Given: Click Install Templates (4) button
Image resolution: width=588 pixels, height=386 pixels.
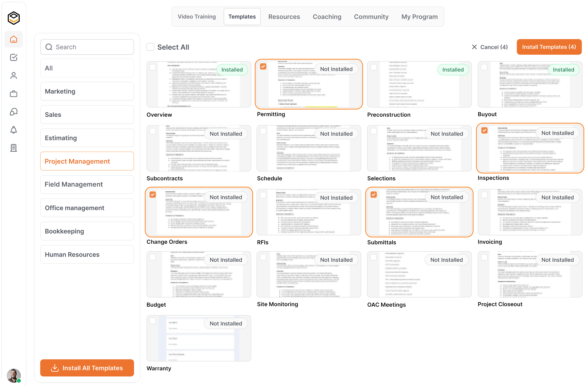Looking at the screenshot, I should tap(549, 47).
